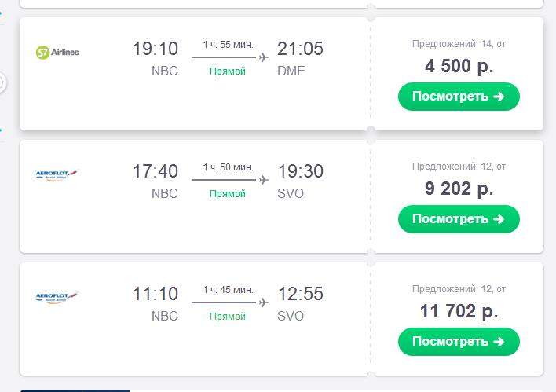556x392 pixels.
Task: View the 9 202 р. Aeroflot offer
Action: pyautogui.click(x=459, y=219)
